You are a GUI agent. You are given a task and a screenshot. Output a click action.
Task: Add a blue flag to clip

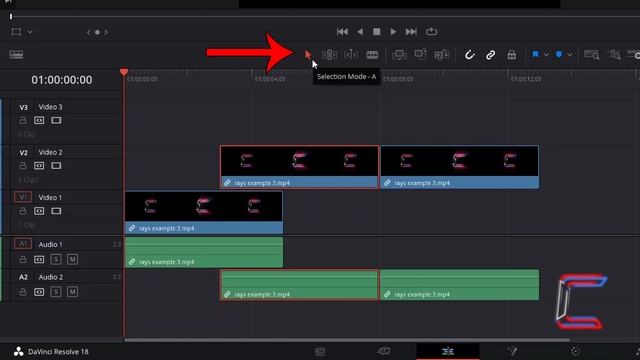[536, 54]
